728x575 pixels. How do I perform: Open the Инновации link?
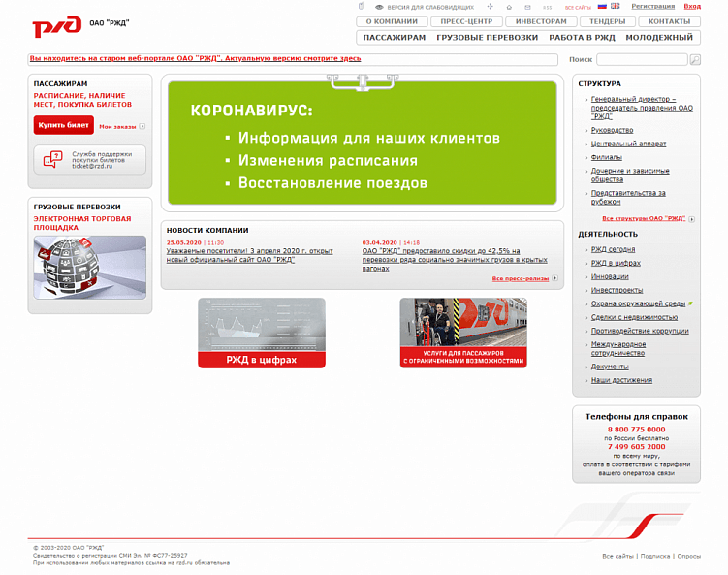(x=610, y=276)
